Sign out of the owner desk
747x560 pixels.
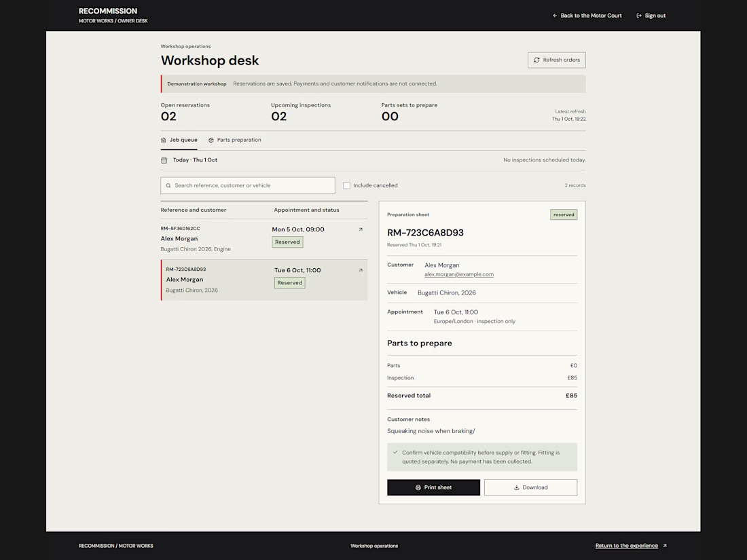pos(651,16)
